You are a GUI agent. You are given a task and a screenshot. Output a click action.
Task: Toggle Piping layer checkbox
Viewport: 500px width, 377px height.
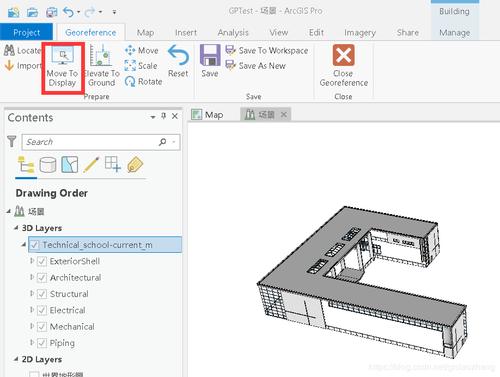click(42, 343)
